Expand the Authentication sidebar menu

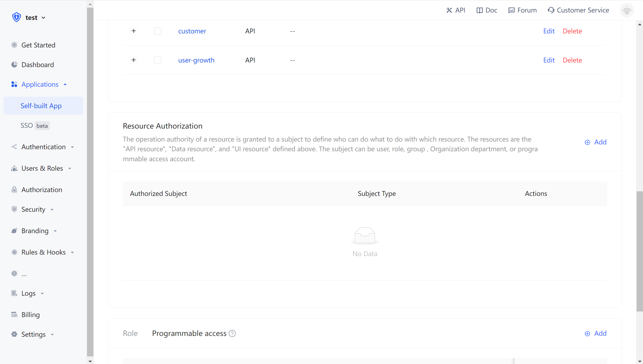44,147
